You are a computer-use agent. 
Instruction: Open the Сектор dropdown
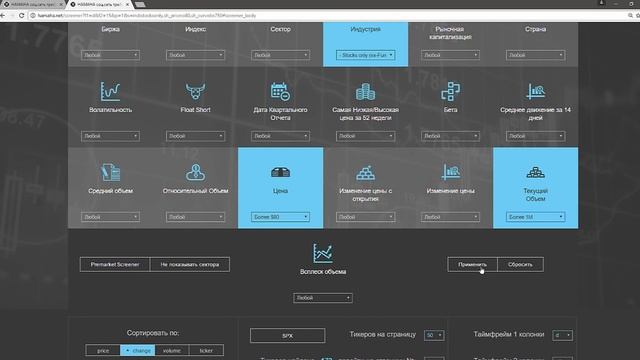click(280, 55)
